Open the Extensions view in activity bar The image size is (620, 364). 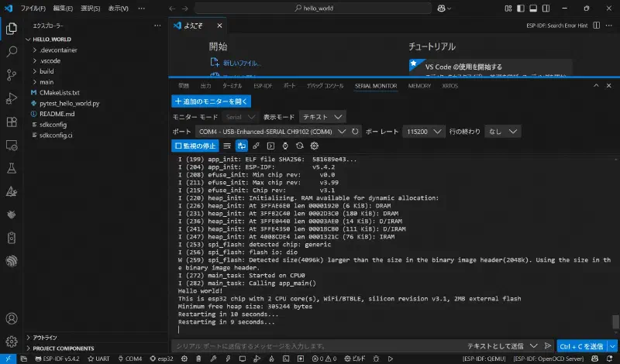click(x=12, y=122)
